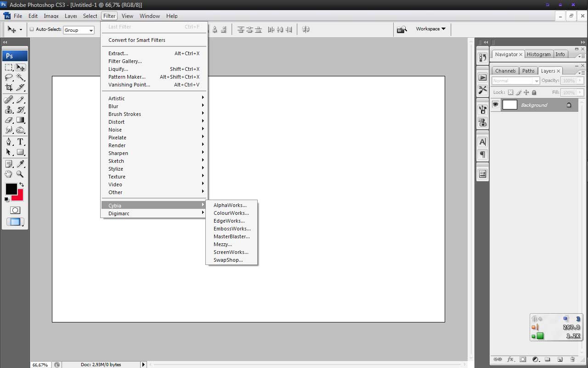
Task: Open the Artistic filter submenu
Action: [154, 98]
